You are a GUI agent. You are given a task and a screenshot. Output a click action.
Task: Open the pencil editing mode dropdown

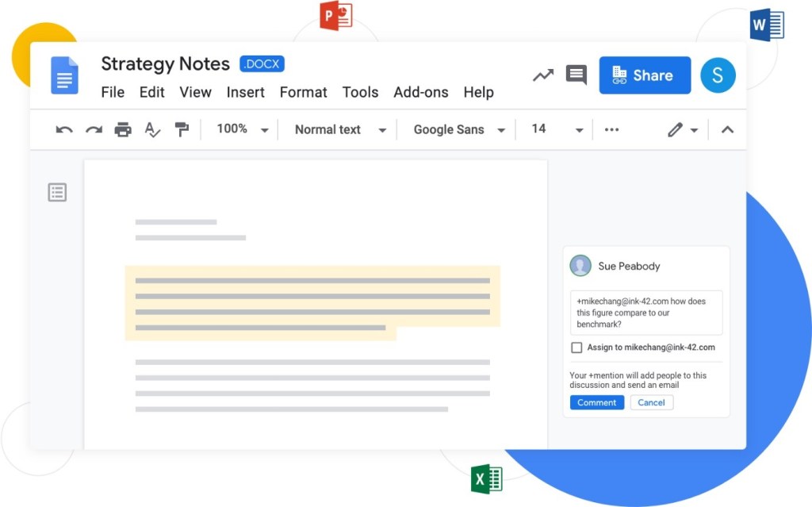point(683,129)
